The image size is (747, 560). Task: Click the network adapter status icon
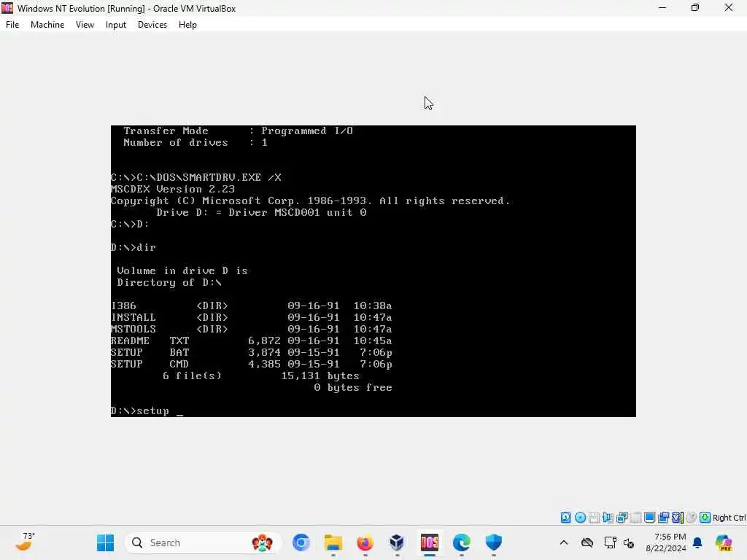coord(622,518)
